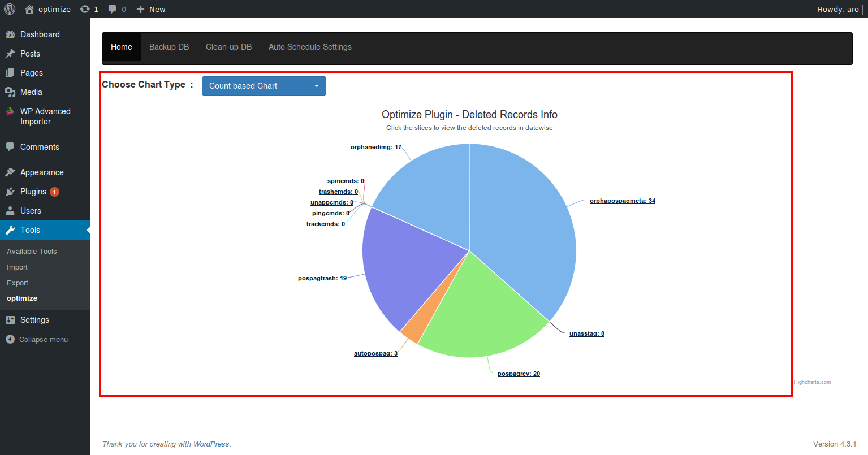Image resolution: width=868 pixels, height=455 pixels.
Task: Open the comments bubble icon in admin bar
Action: point(112,9)
